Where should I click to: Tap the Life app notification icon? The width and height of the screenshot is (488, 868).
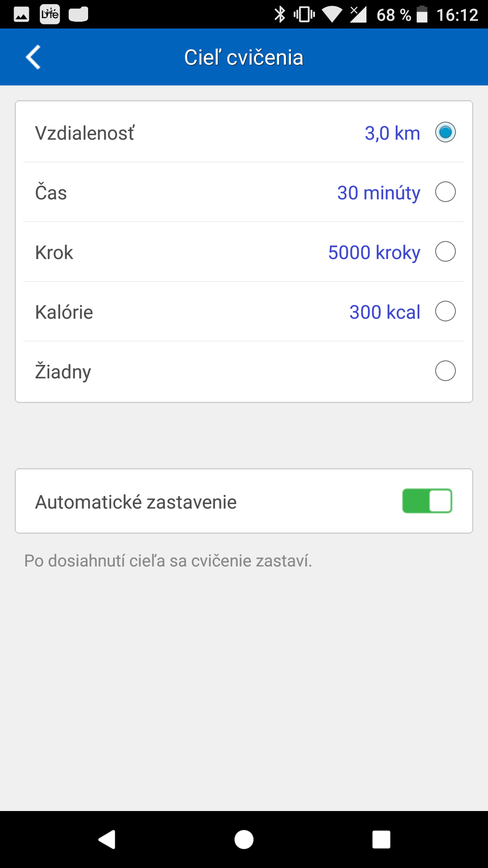point(50,14)
